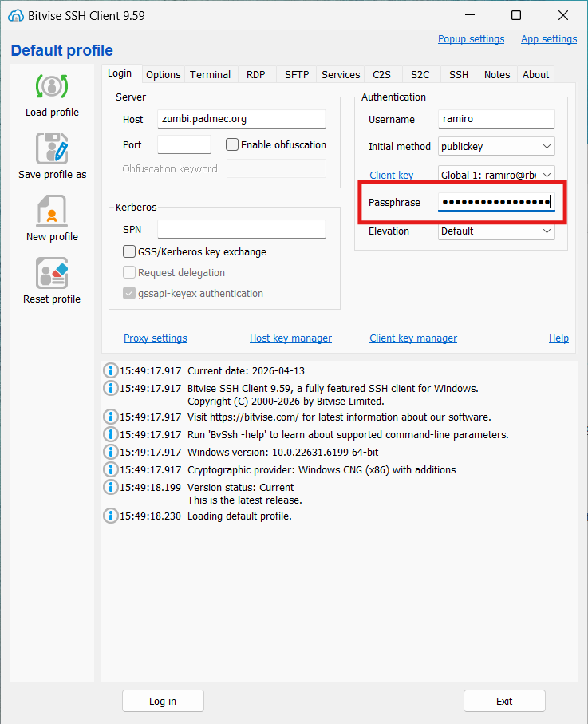Click the Load profile icon
Viewport: 588px width, 724px height.
point(52,86)
